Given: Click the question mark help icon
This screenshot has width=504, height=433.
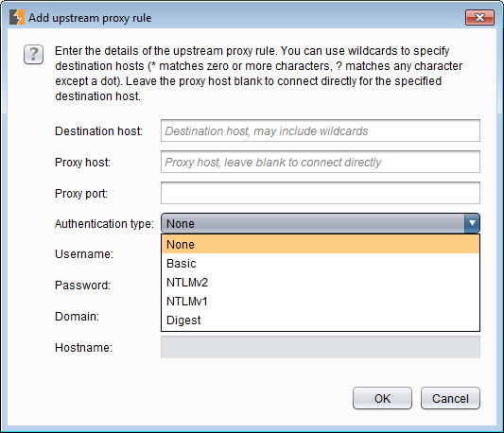Looking at the screenshot, I should (33, 54).
